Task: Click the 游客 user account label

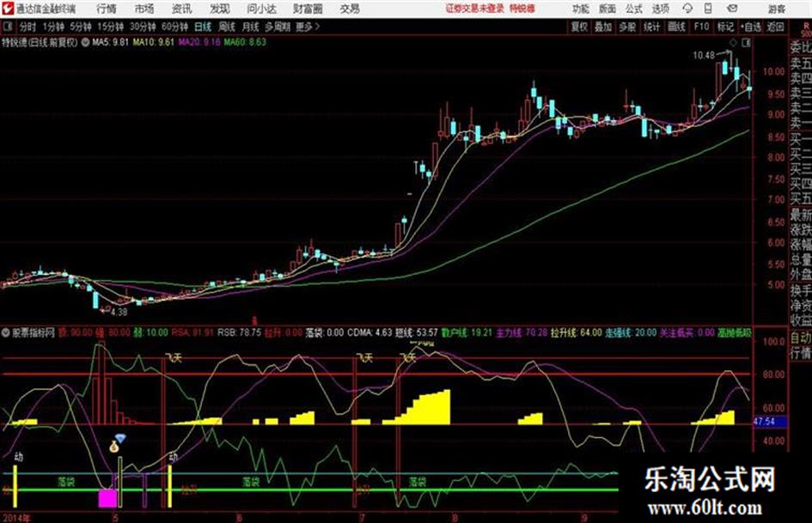Action: click(776, 9)
